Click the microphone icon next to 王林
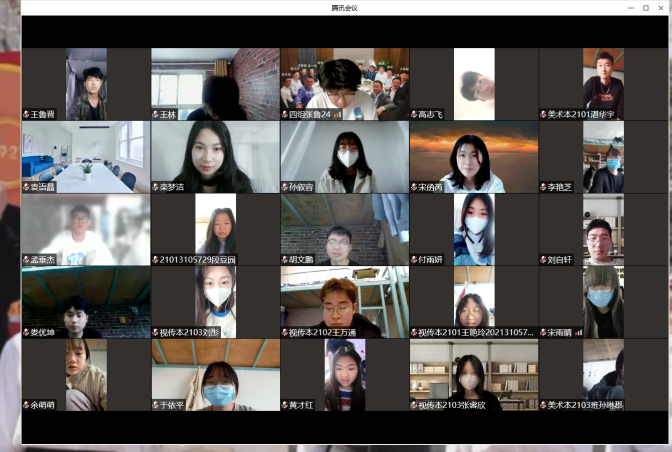Image resolution: width=672 pixels, height=452 pixels. click(156, 115)
